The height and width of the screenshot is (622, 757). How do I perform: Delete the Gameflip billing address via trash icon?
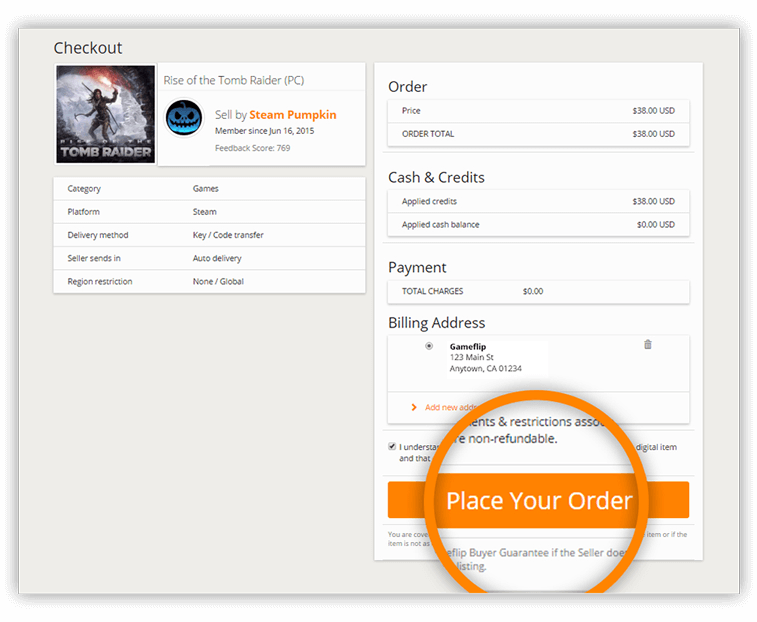647,345
